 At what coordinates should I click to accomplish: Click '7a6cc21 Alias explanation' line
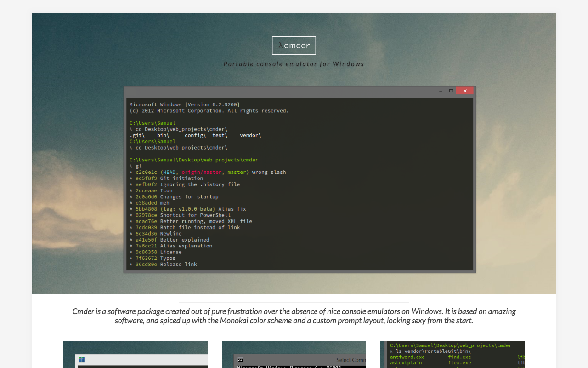point(171,246)
